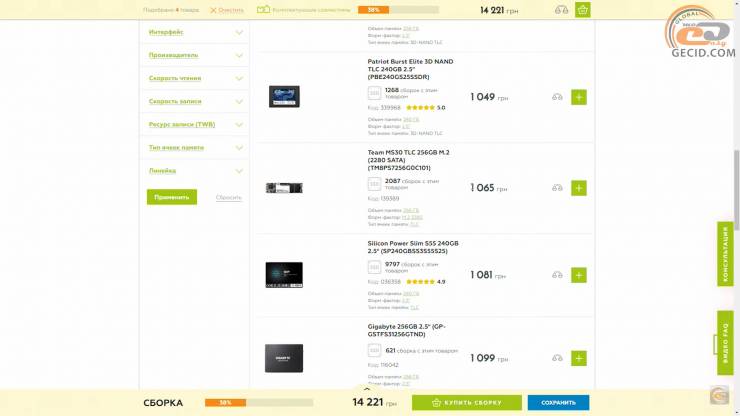740x416 pixels.
Task: Click builds count icon for Team MS30
Action: click(374, 184)
